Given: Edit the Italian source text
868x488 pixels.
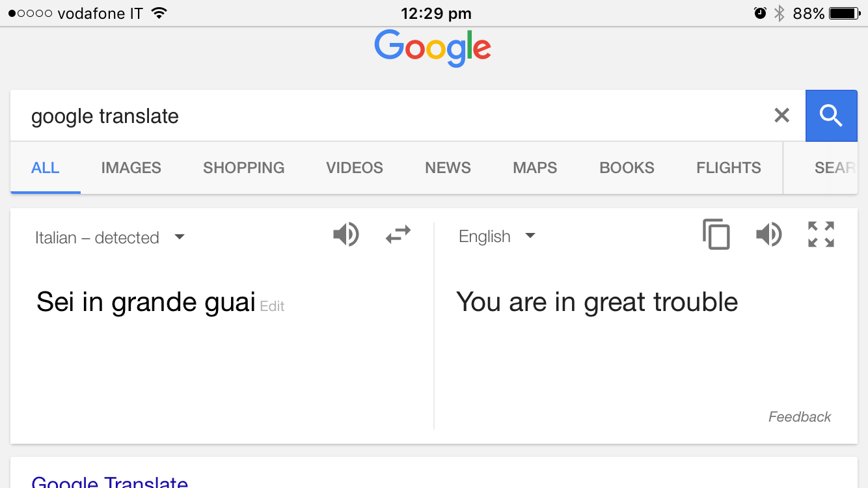Looking at the screenshot, I should pyautogui.click(x=272, y=306).
